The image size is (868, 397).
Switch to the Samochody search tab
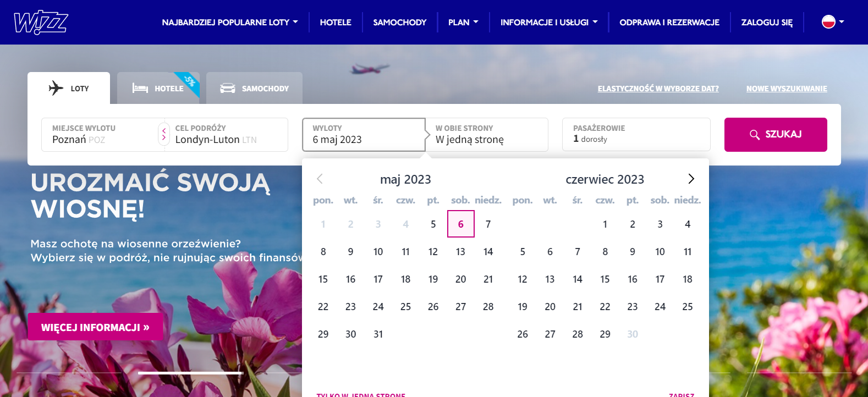pos(254,88)
